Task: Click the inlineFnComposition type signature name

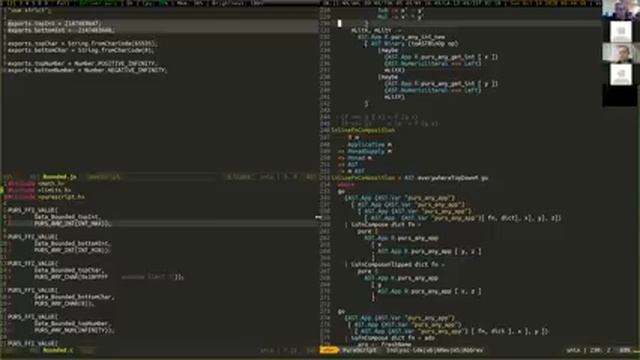Action: tap(363, 131)
